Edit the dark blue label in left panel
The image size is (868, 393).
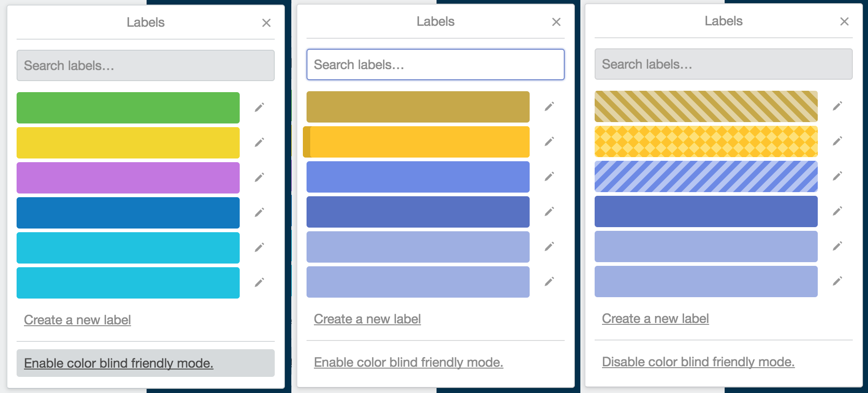pyautogui.click(x=260, y=212)
